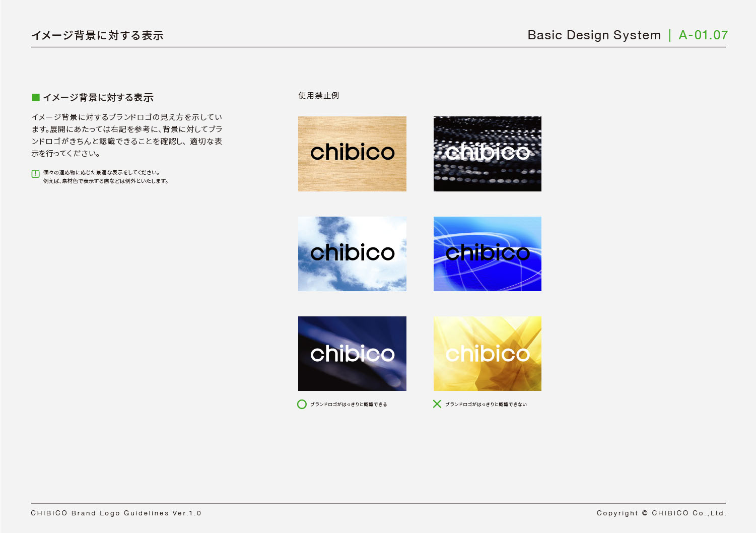
Task: Click the note line 個々の適応物に応じた最適な表示をしてください。
Action: 102,172
